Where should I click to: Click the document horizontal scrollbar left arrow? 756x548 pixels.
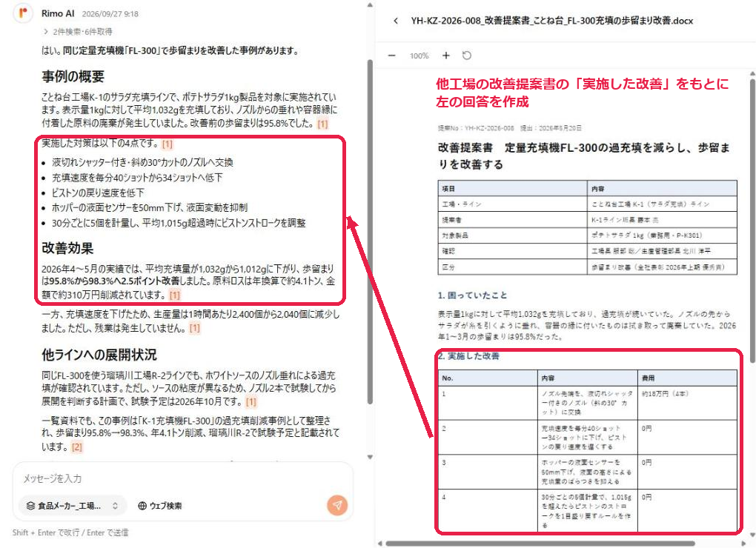pyautogui.click(x=380, y=544)
